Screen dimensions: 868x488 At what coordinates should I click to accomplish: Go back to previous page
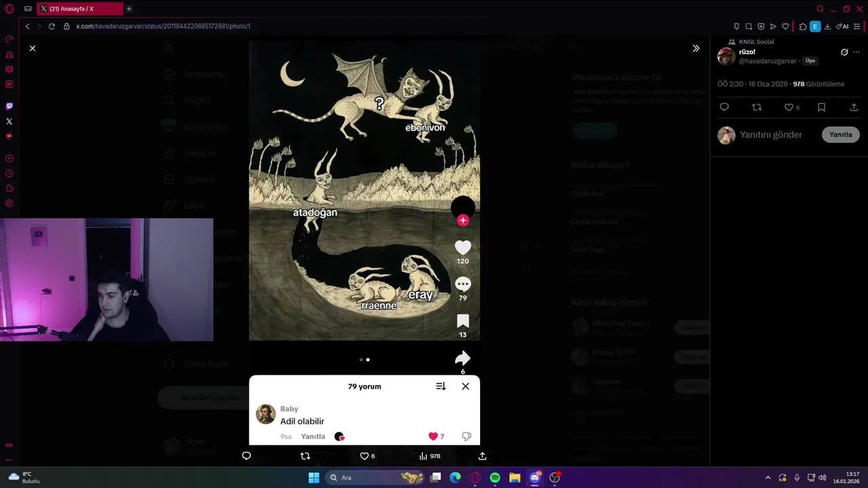pyautogui.click(x=27, y=26)
